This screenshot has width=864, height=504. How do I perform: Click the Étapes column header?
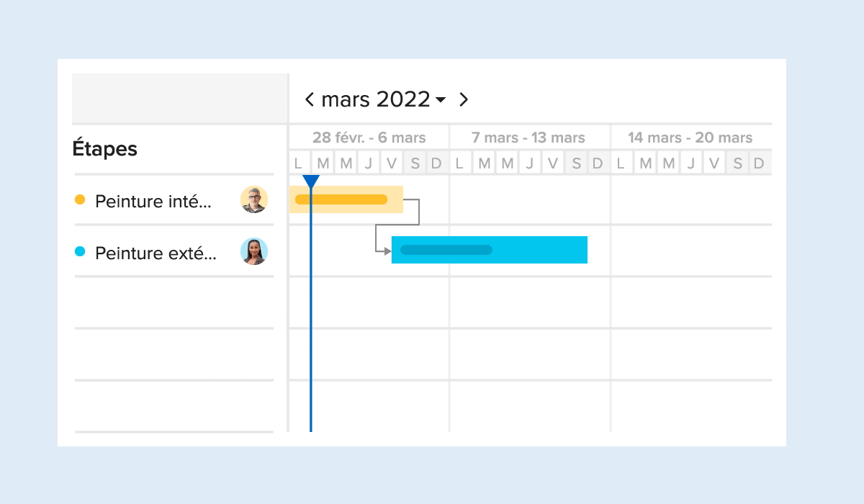click(x=105, y=149)
